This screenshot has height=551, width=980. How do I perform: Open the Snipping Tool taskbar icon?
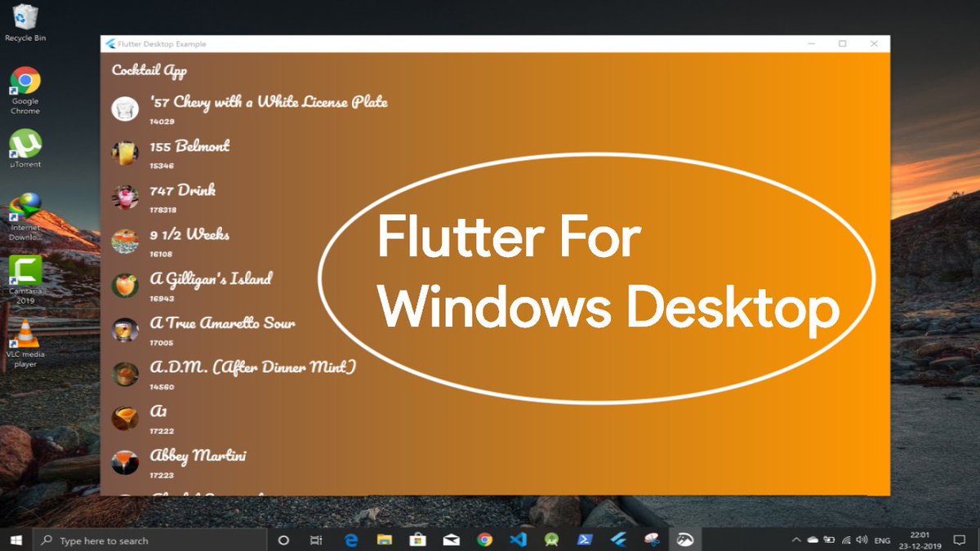pyautogui.click(x=651, y=540)
